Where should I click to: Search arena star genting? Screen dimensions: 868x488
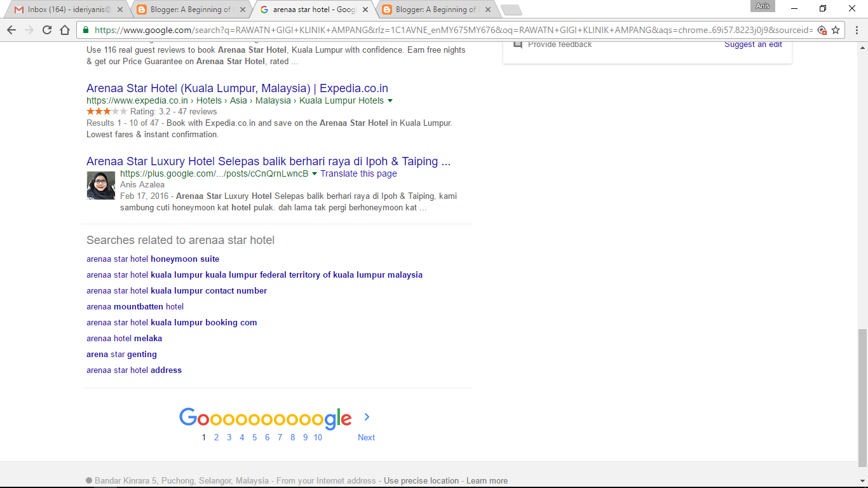point(121,355)
